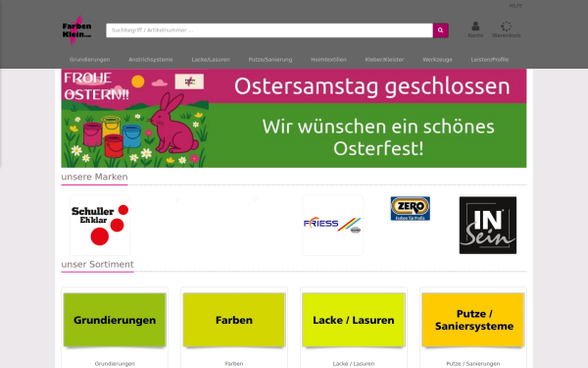Select the IN Sein brand logo
This screenshot has width=588, height=368.
pyautogui.click(x=488, y=225)
